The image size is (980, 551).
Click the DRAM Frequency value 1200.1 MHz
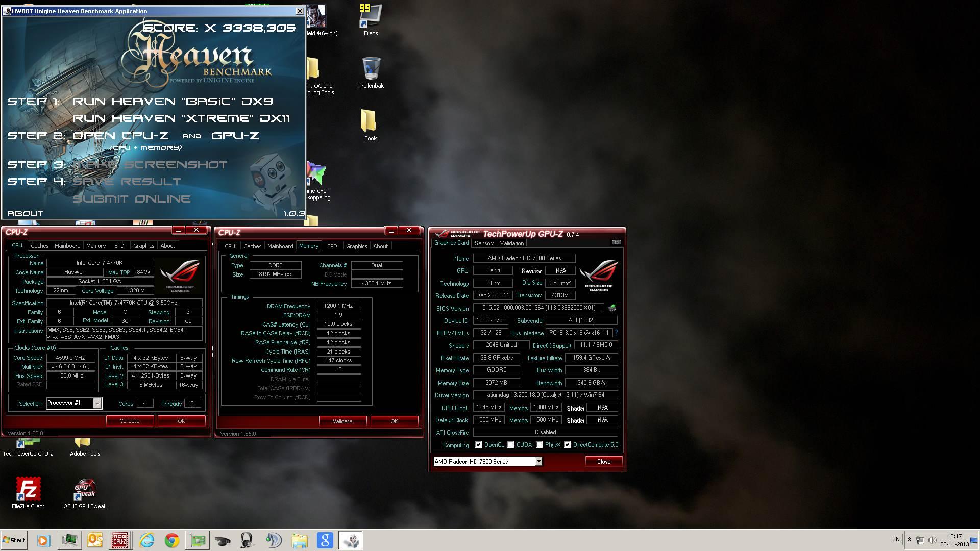(x=338, y=306)
